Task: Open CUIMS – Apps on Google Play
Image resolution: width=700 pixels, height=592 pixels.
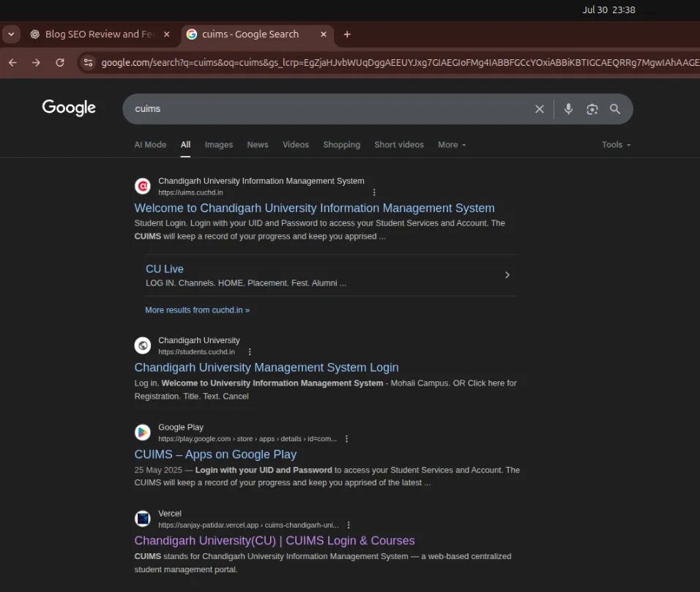Action: (x=215, y=454)
